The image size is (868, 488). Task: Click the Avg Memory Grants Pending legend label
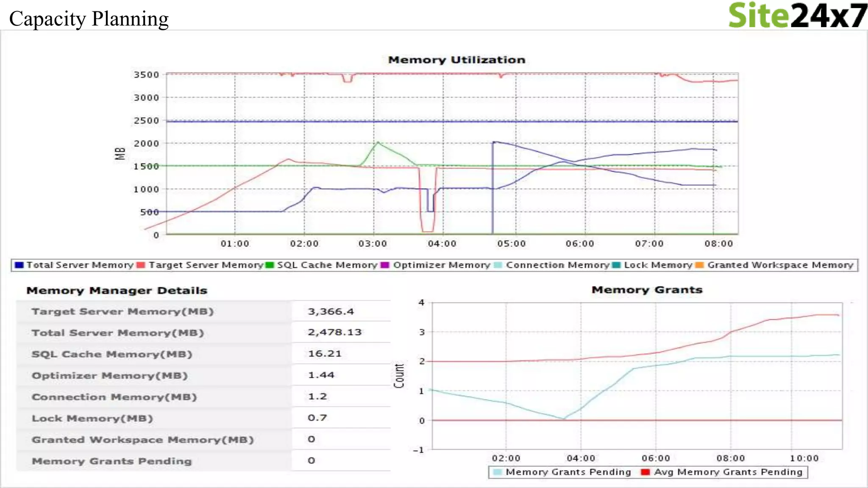[x=728, y=472]
